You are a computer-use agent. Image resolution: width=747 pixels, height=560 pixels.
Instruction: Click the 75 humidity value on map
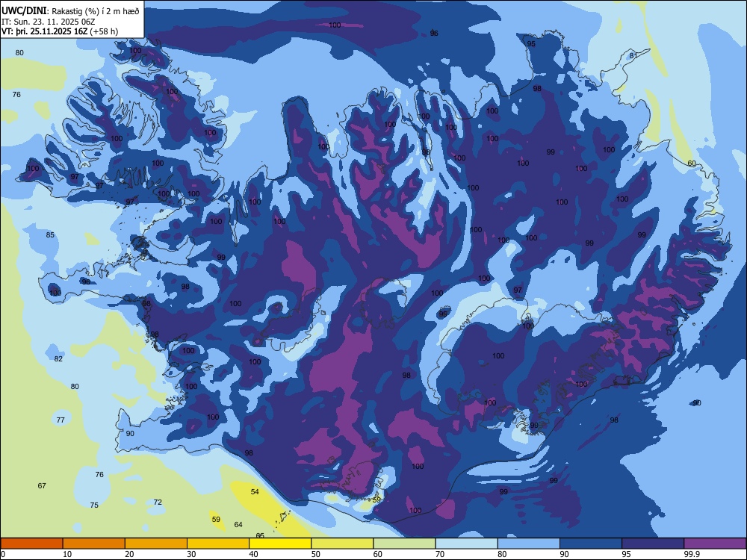pos(94,505)
